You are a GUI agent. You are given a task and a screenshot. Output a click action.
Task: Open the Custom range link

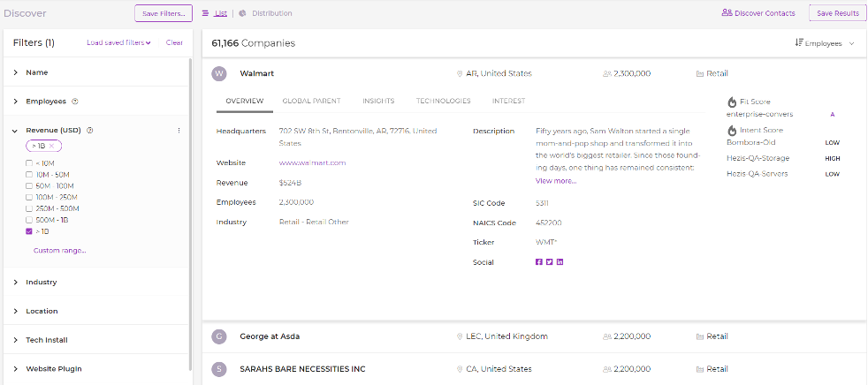60,251
